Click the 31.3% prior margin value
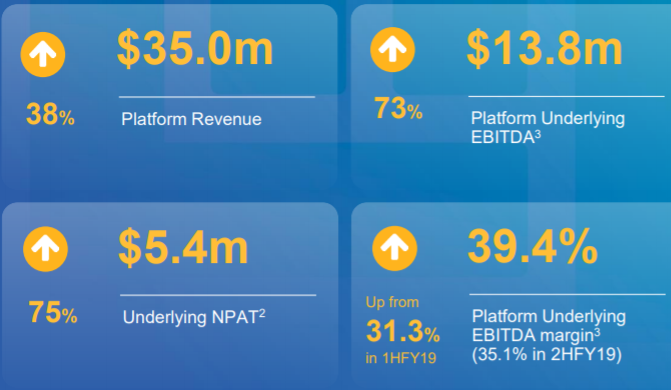This screenshot has height=390, width=671. pyautogui.click(x=403, y=331)
